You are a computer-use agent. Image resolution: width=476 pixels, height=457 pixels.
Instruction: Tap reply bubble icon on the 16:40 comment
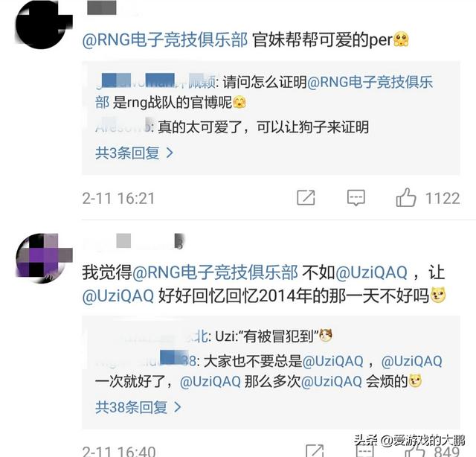click(x=364, y=451)
